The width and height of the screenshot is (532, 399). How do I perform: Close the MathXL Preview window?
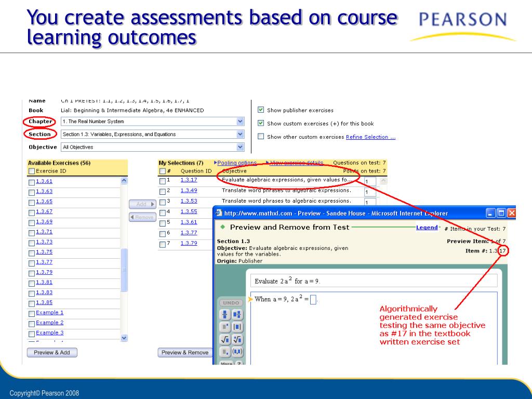click(512, 213)
